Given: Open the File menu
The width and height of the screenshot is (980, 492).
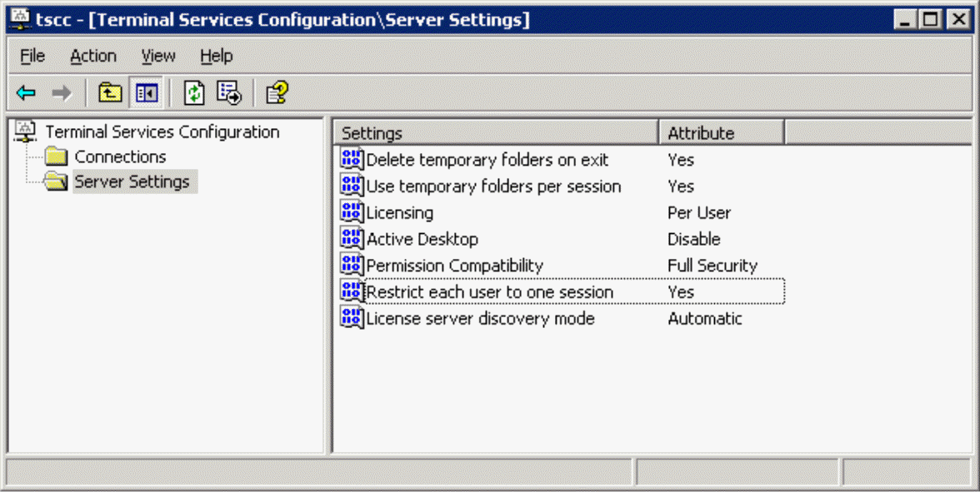Looking at the screenshot, I should pos(32,57).
